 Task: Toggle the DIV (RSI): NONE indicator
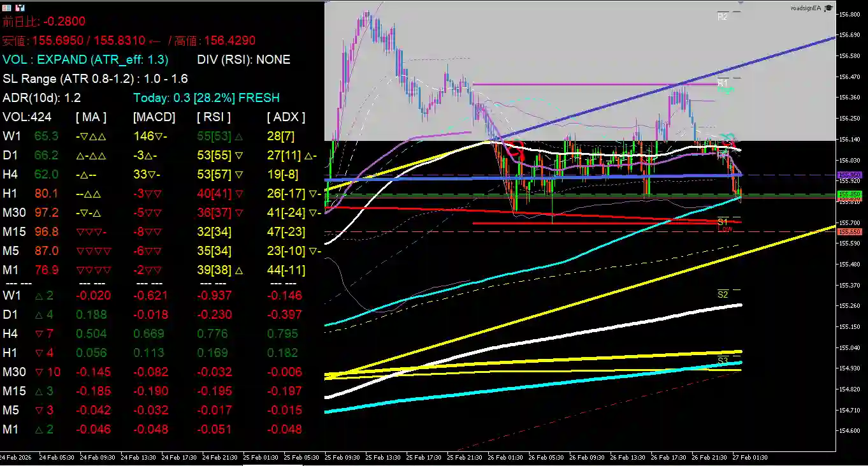[243, 59]
